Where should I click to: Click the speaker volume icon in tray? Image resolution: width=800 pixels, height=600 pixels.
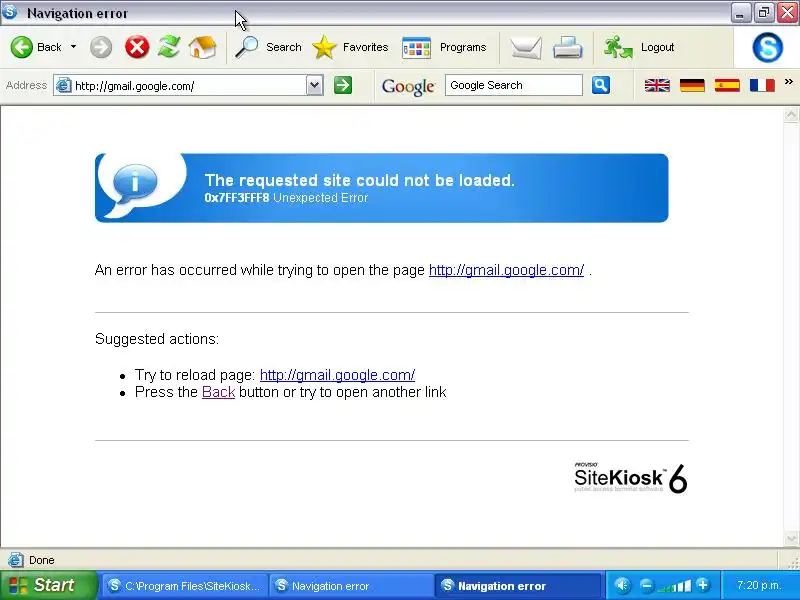(x=621, y=585)
